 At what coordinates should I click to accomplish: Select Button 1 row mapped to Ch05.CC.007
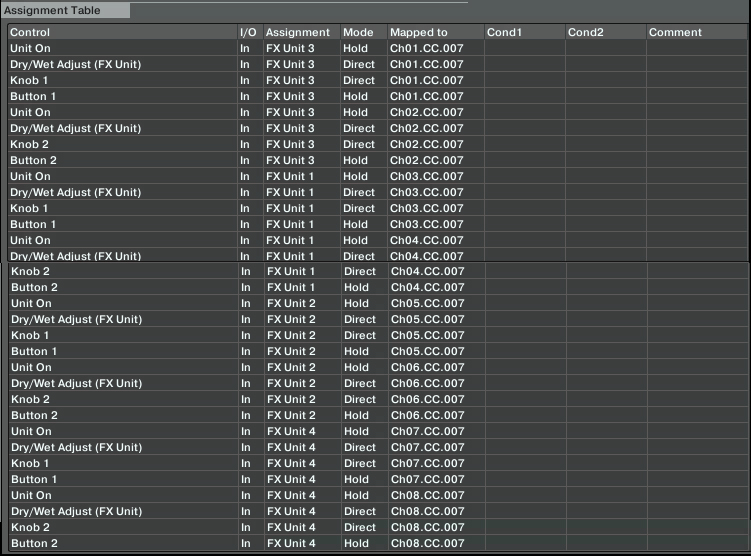click(x=377, y=351)
